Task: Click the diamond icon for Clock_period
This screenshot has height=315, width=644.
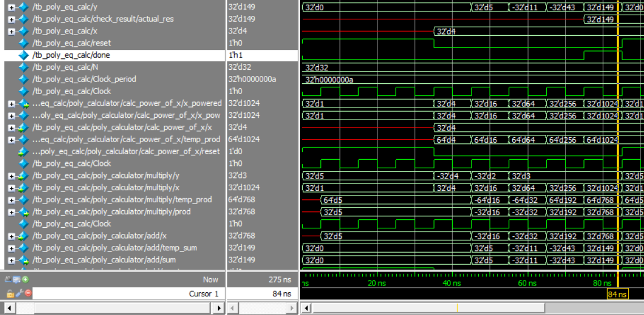Action: (x=24, y=79)
